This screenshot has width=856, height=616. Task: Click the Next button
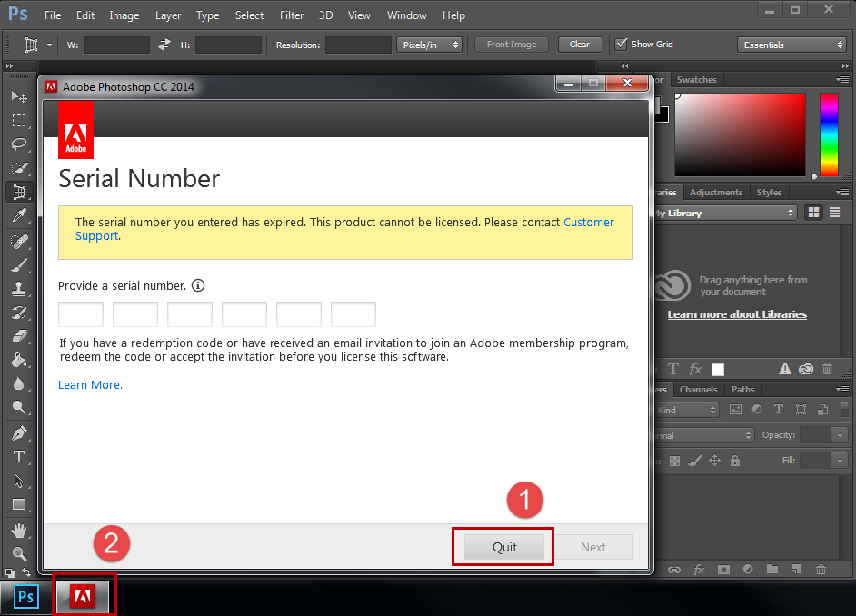[x=593, y=547]
